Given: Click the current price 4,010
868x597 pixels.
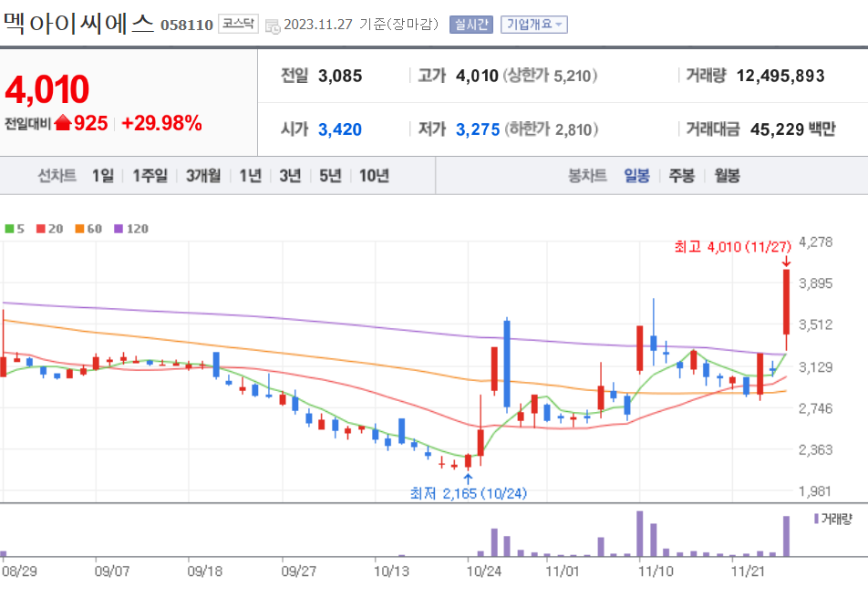Looking at the screenshot, I should pos(47,89).
